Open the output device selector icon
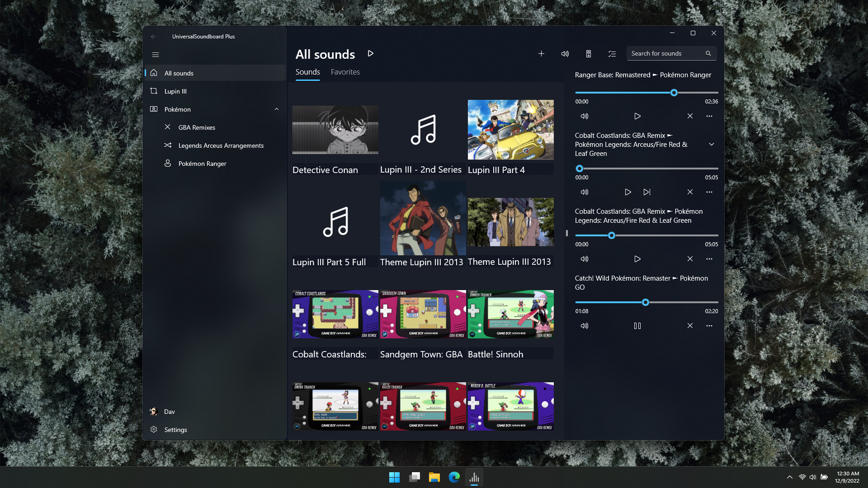The image size is (868, 488). coord(588,53)
